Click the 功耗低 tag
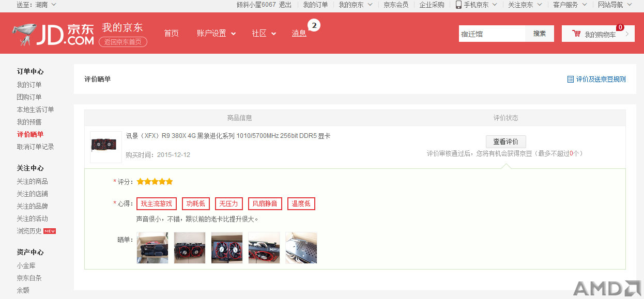 tap(196, 203)
